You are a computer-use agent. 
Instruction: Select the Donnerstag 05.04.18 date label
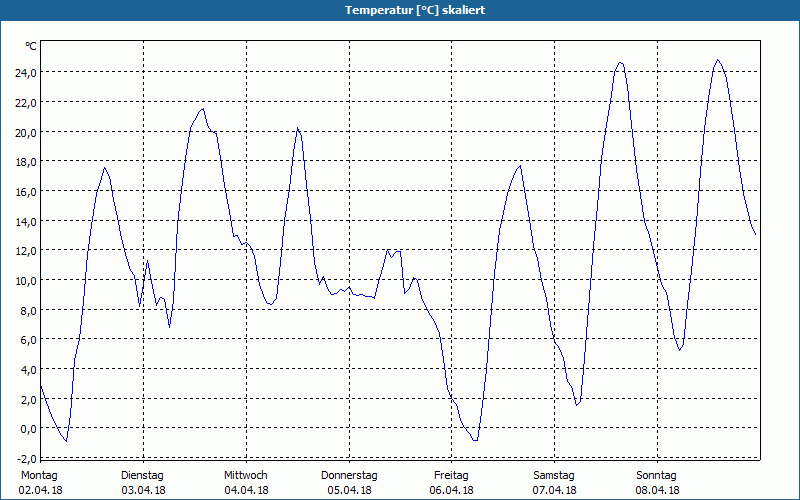click(349, 483)
